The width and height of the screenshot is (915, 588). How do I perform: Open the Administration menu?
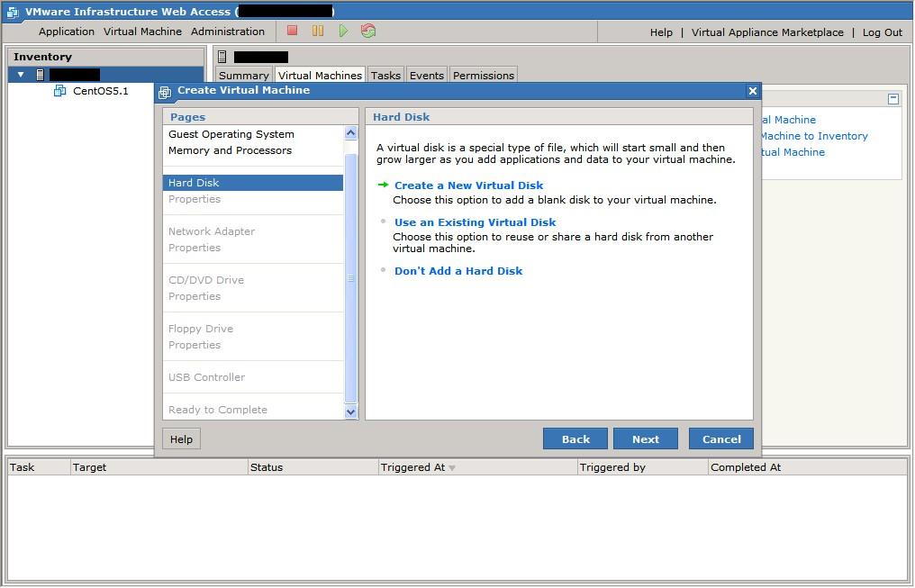tap(228, 32)
